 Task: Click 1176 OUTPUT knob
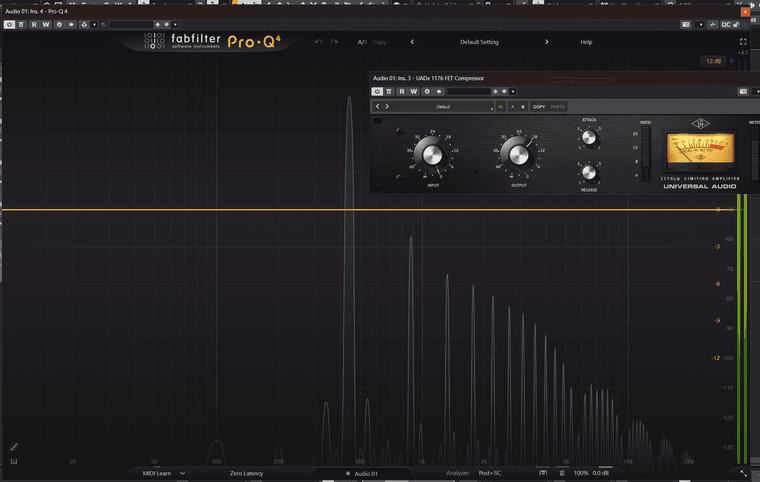[518, 155]
